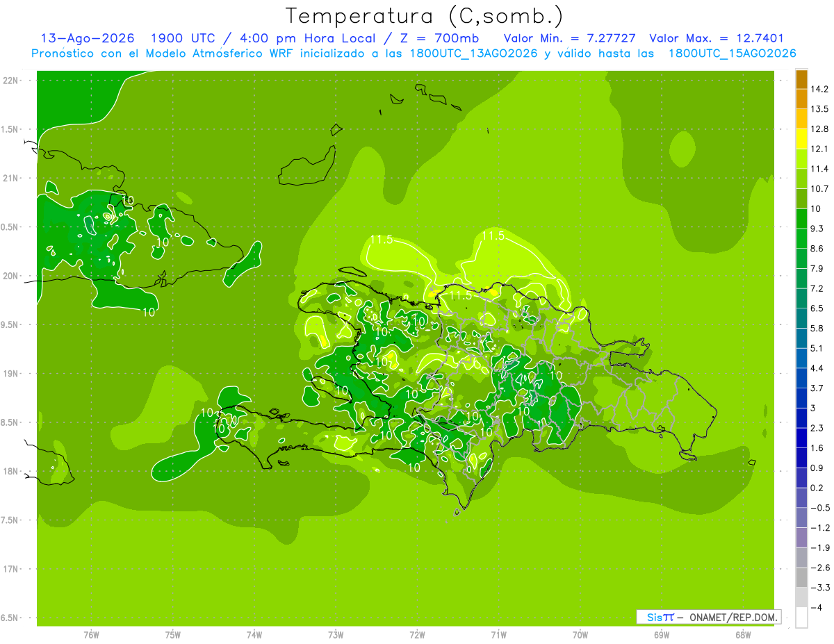Click the '7.9' color bar label

point(817,268)
